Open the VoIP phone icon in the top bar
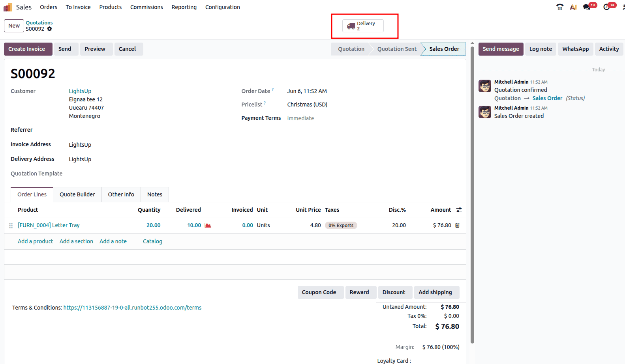This screenshot has height=364, width=625. click(x=560, y=7)
